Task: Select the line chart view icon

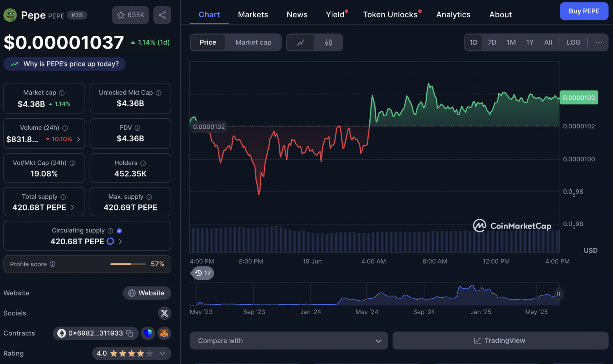Action: (301, 42)
